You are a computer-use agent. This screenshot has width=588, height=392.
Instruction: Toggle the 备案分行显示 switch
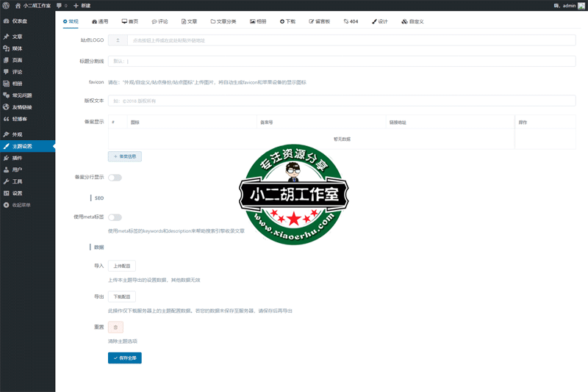(x=115, y=177)
